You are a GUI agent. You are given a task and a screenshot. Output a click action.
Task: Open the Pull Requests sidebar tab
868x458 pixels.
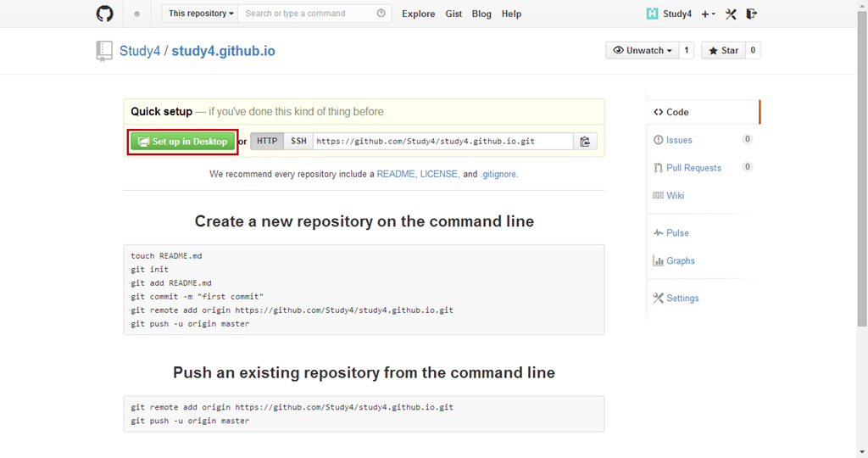693,168
